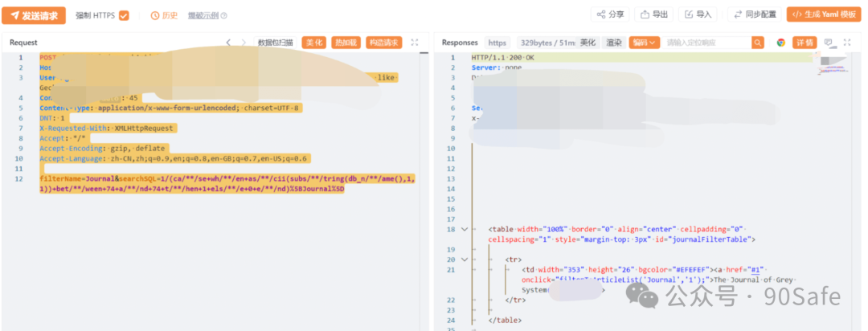The width and height of the screenshot is (868, 331).
Task: Click the 导入 import icon button
Action: 698,14
